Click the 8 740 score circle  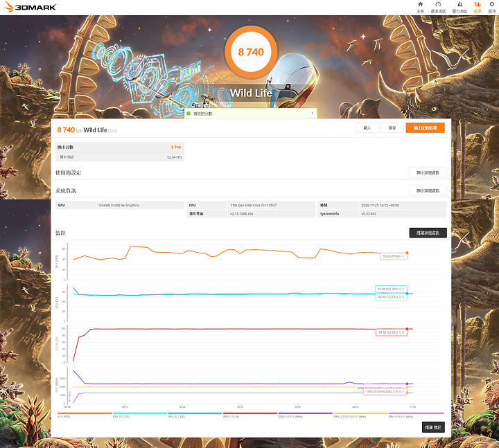pos(251,52)
